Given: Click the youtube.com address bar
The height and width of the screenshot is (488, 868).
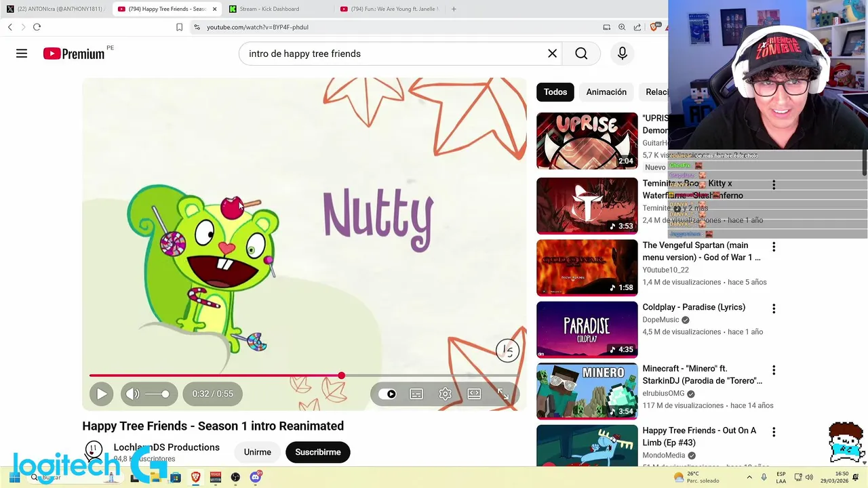Looking at the screenshot, I should pyautogui.click(x=393, y=27).
